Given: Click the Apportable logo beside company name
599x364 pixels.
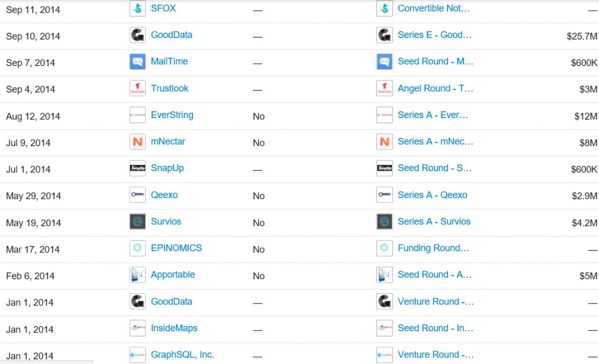Looking at the screenshot, I should pyautogui.click(x=137, y=275).
